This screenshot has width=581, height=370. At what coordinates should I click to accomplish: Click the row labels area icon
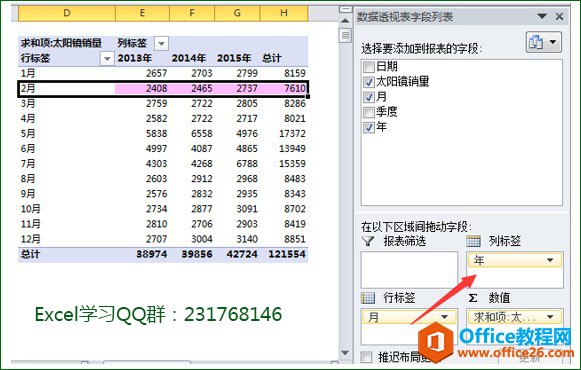click(x=368, y=298)
